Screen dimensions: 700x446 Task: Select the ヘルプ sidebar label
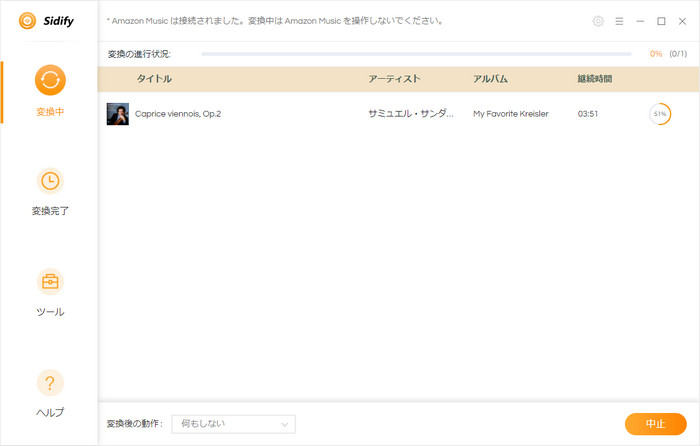point(50,412)
